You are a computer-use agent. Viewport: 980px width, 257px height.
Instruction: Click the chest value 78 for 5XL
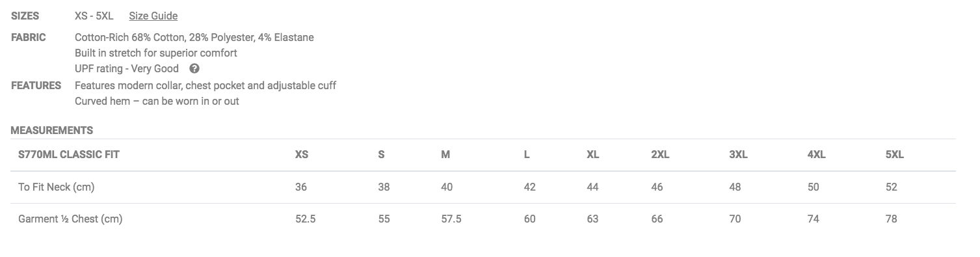(x=891, y=219)
